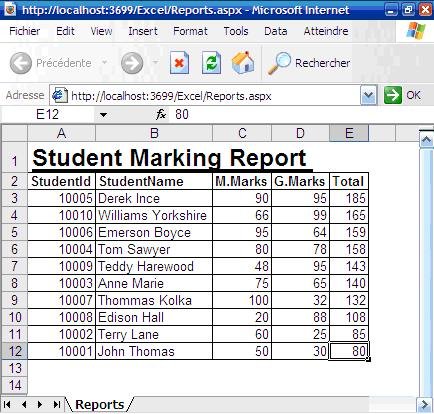434x414 pixels.
Task: Click the forward navigation arrow
Action: (132, 63)
